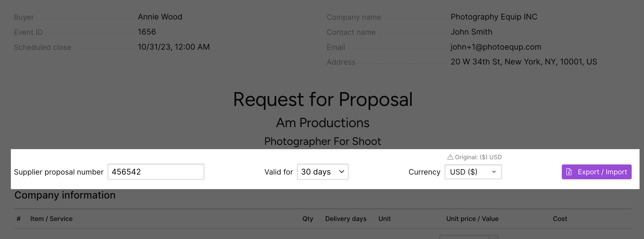Click the Photographer For Shoot subtitle
The height and width of the screenshot is (239, 644).
(322, 142)
